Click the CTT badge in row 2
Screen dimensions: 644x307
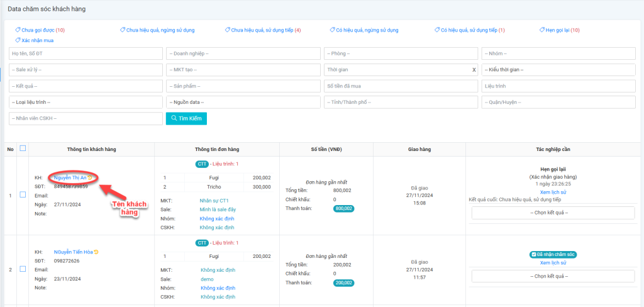tap(202, 242)
